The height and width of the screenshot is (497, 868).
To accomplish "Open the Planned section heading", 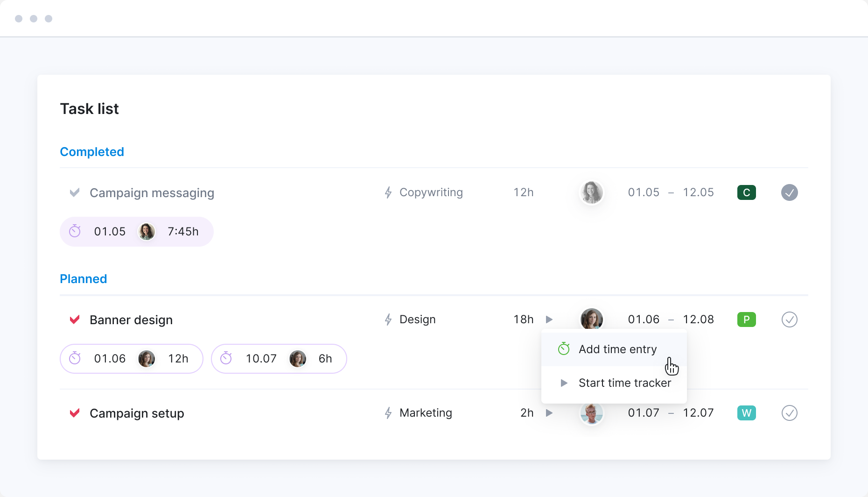I will (x=84, y=279).
